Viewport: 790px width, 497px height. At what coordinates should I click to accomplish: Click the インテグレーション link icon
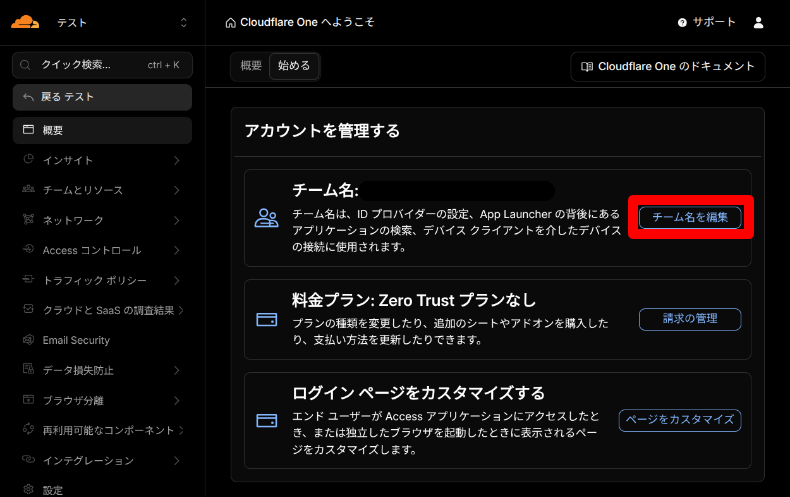pos(29,459)
